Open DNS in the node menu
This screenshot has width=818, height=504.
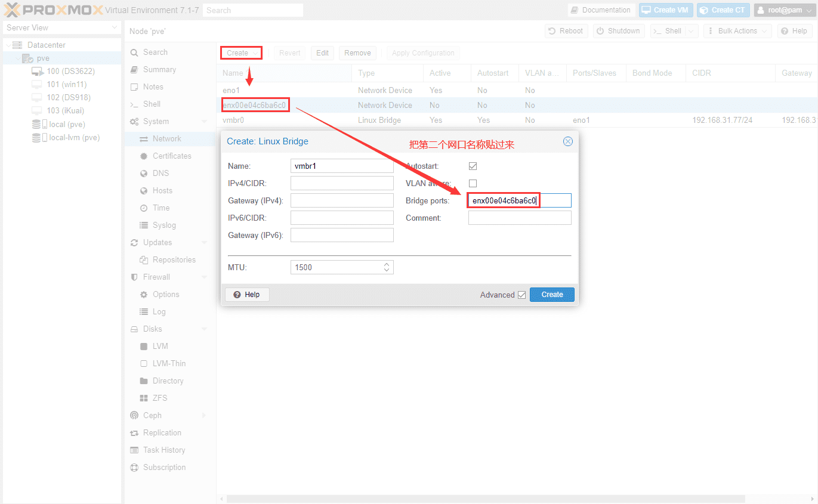pos(160,174)
